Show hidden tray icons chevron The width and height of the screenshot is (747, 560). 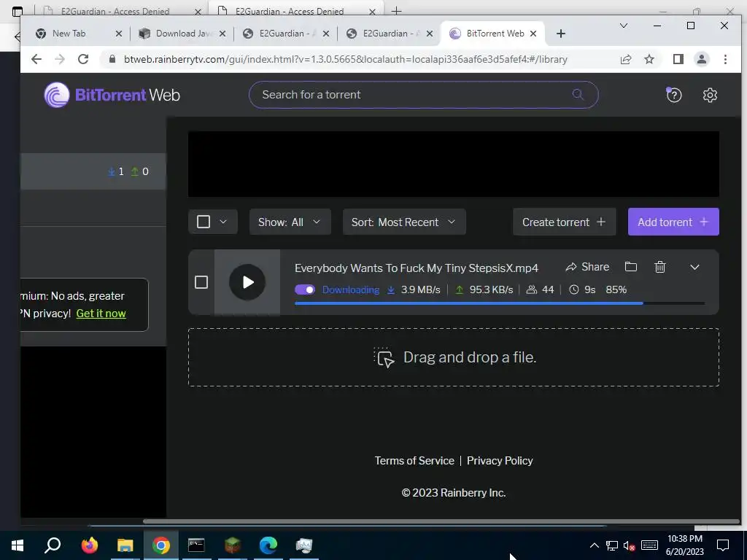(594, 545)
